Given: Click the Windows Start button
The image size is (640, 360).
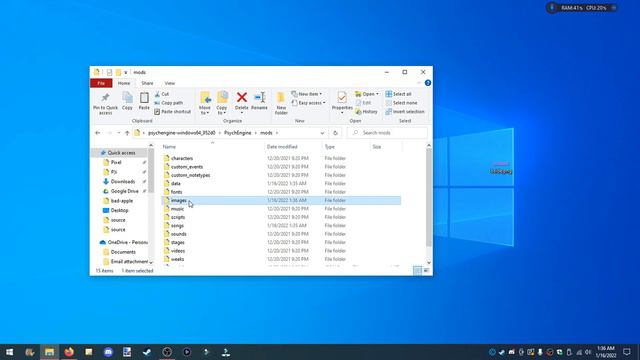Looking at the screenshot, I should tap(9, 352).
